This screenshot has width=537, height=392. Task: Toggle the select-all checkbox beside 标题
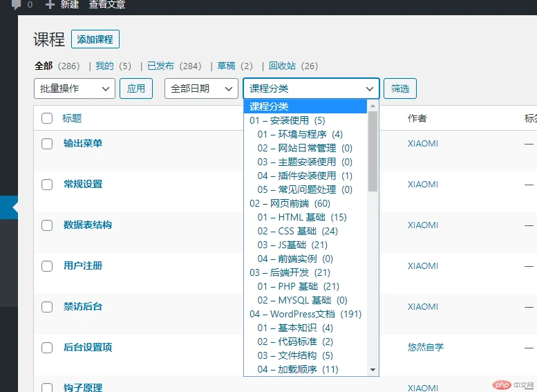(x=47, y=118)
